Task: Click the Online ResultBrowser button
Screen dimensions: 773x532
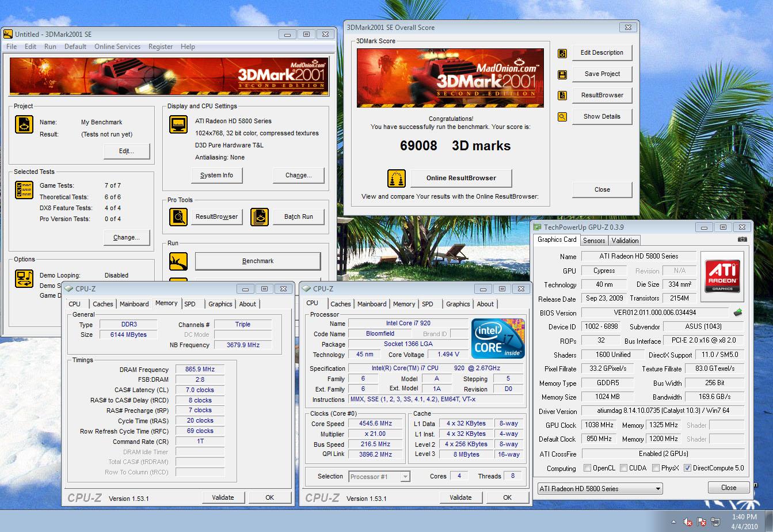Action: click(x=461, y=178)
